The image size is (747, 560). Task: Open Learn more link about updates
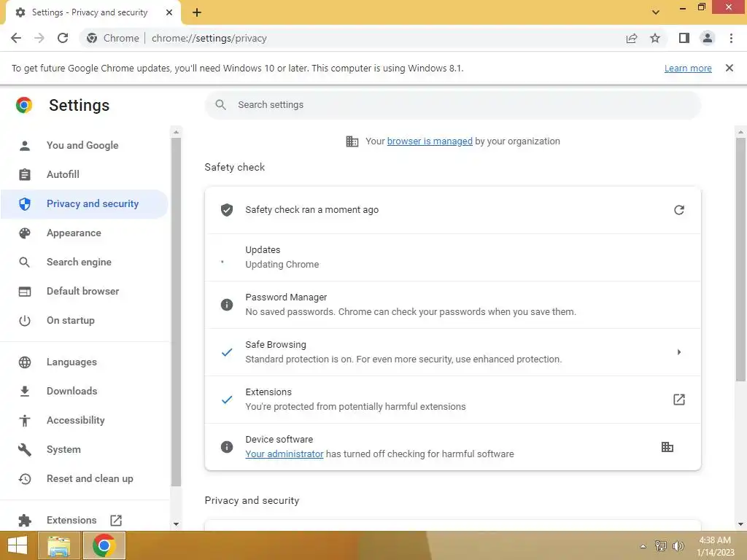click(x=688, y=68)
